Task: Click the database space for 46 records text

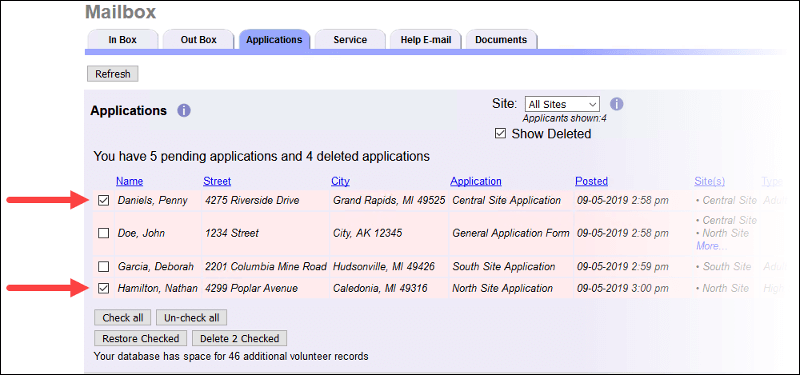Action: pyautogui.click(x=231, y=356)
